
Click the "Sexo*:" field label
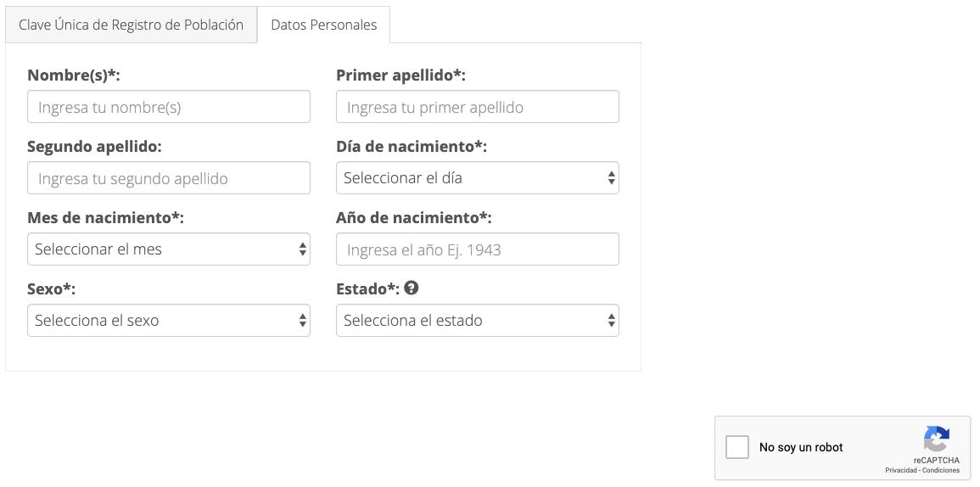(x=51, y=289)
